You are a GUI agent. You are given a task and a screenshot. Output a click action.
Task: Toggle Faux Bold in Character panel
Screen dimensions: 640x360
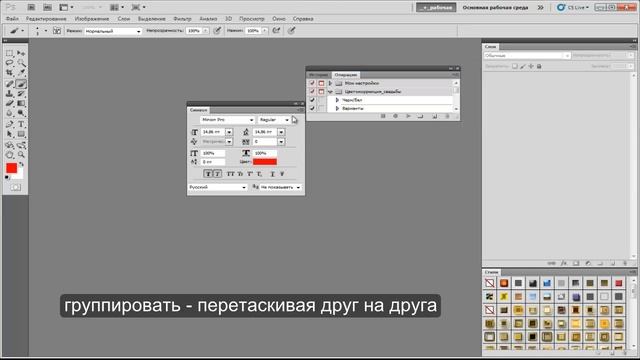208,174
